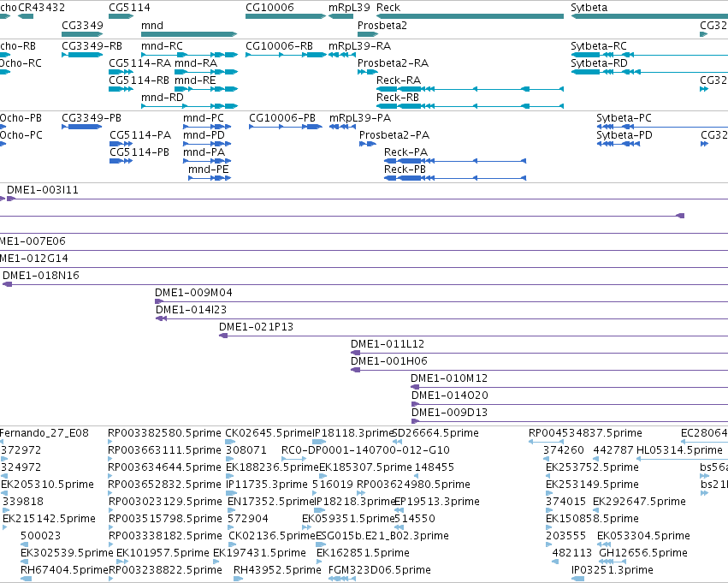
Task: Select the DME1-014I23 BAC clone
Action: (441, 318)
